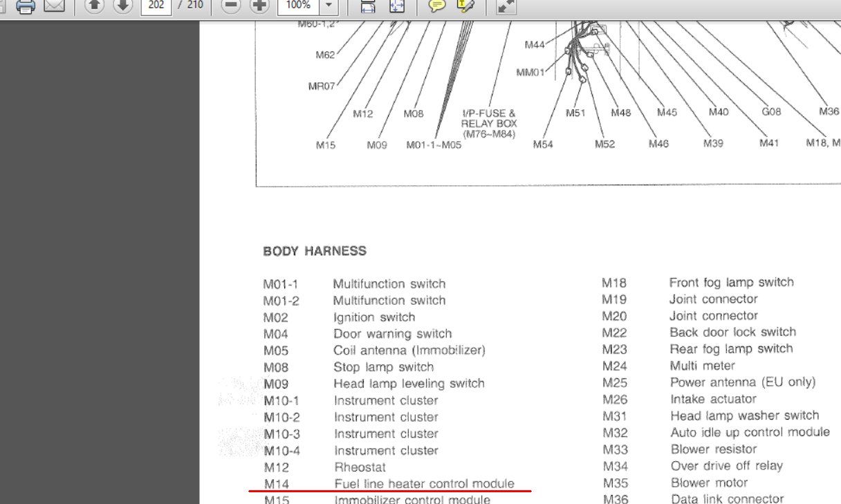This screenshot has width=841, height=504.
Task: Click the Head lamp leveling switch entry
Action: (x=409, y=384)
